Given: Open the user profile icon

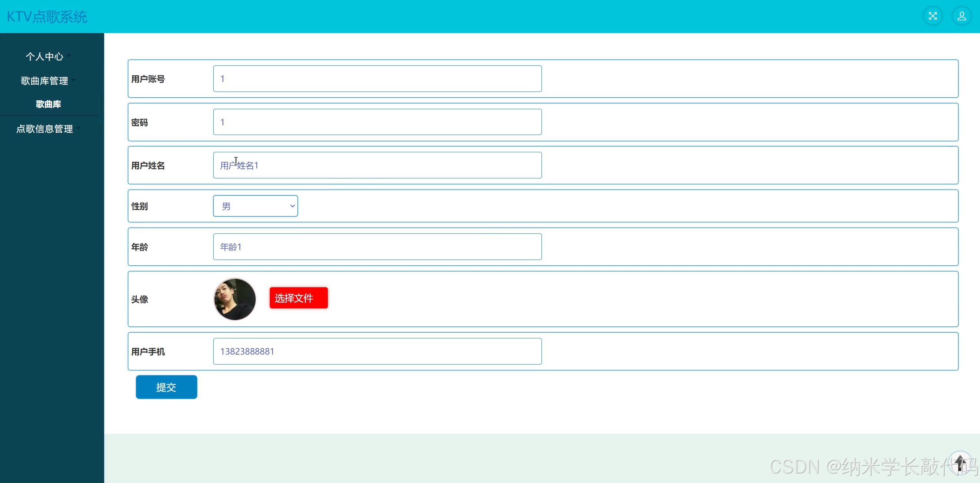Looking at the screenshot, I should coord(962,16).
